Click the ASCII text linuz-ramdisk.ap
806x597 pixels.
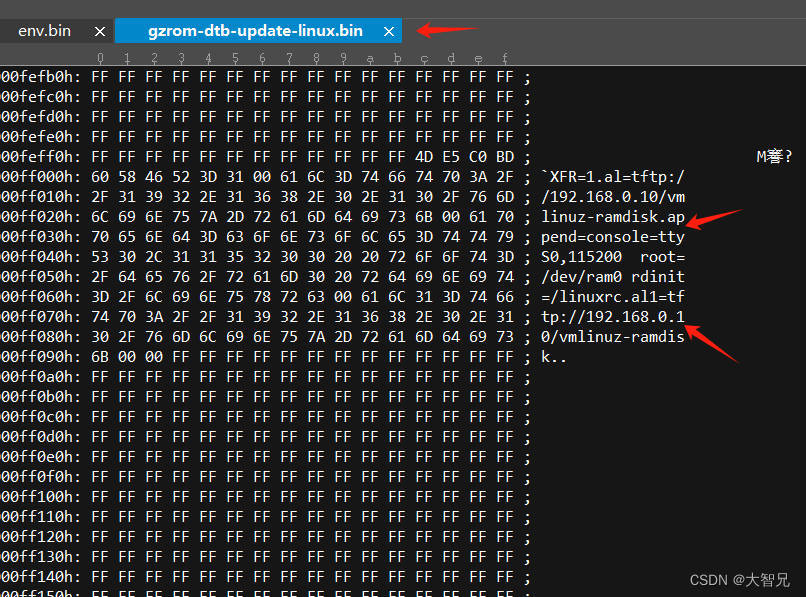click(x=613, y=216)
